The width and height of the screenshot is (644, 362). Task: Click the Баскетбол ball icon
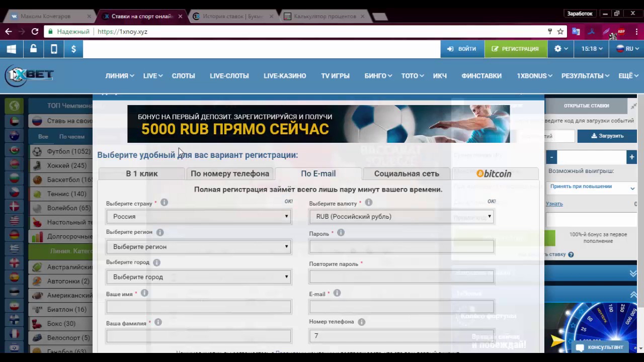point(37,179)
